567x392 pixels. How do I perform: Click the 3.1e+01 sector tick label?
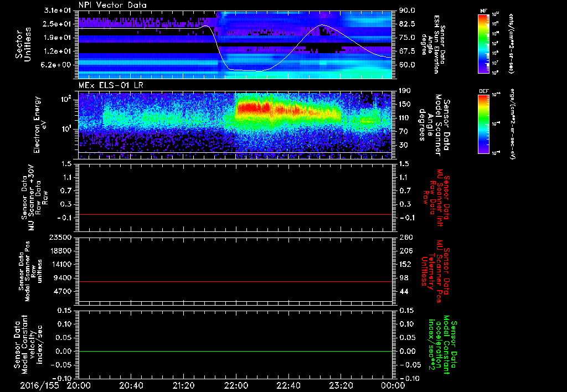(x=58, y=11)
